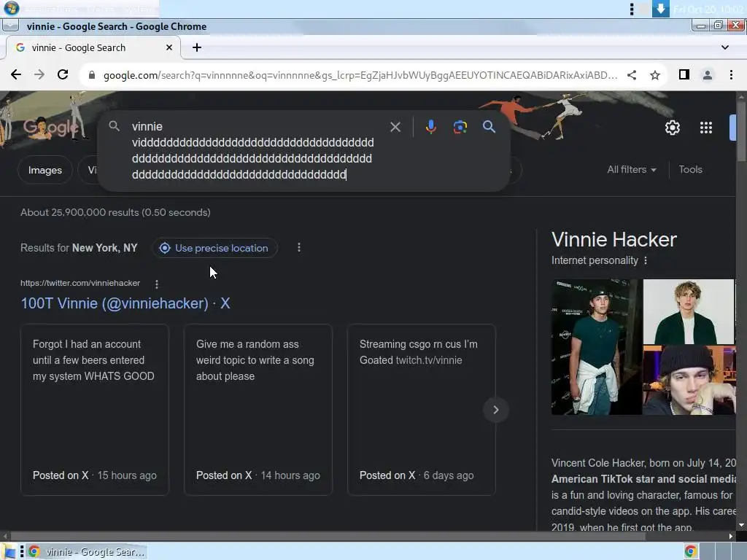Share this page from the address bar
This screenshot has width=747, height=560.
pyautogui.click(x=632, y=75)
